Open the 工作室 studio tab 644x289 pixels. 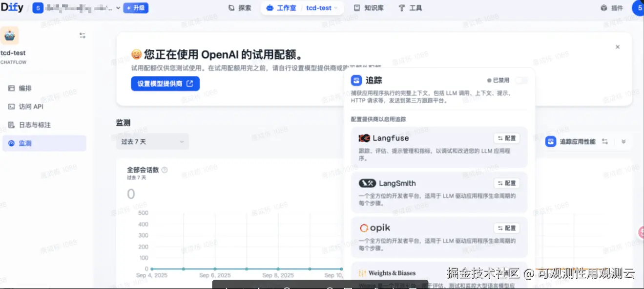pyautogui.click(x=282, y=8)
